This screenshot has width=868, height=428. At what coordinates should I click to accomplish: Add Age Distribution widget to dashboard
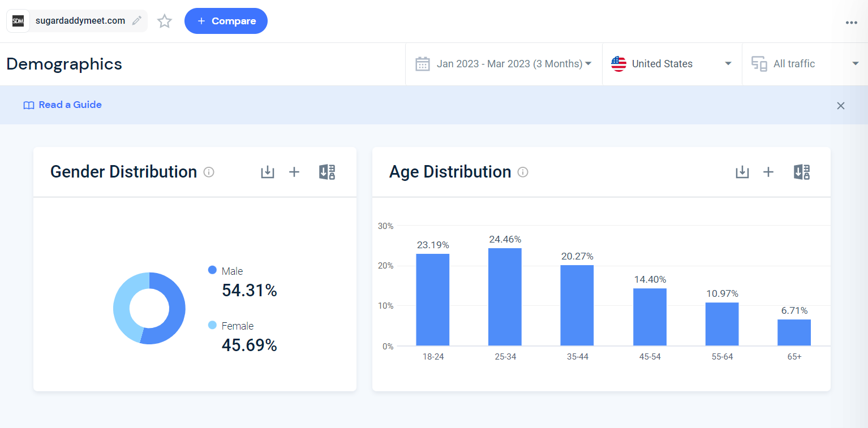click(x=768, y=172)
